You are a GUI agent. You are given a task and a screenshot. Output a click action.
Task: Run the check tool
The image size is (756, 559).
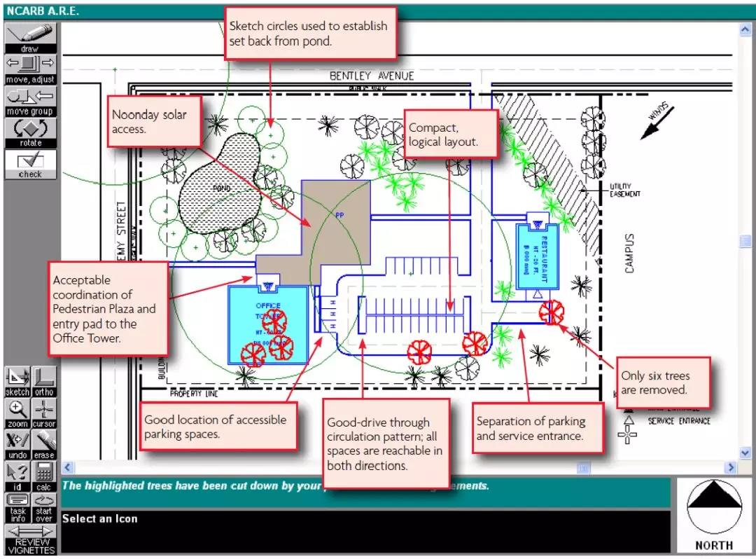pyautogui.click(x=30, y=164)
